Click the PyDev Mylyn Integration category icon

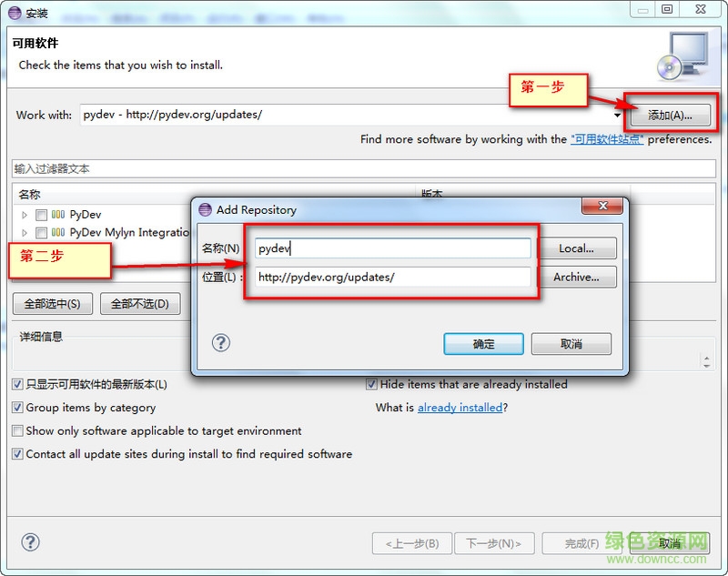point(58,232)
